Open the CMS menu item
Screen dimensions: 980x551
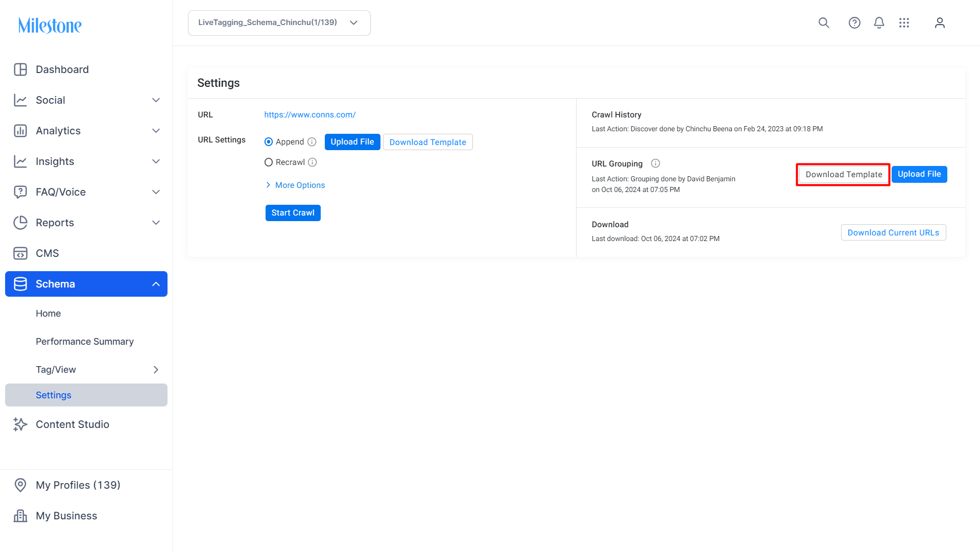86,253
